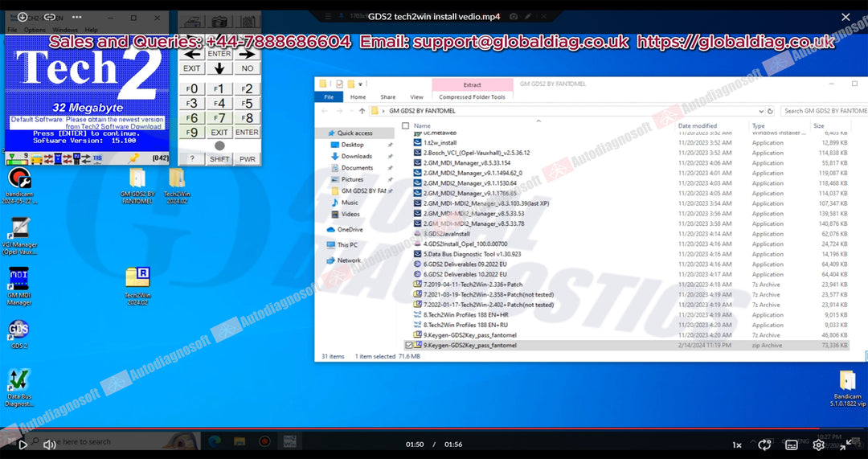Click the SHIFT key on Tech2 keypad
The height and width of the screenshot is (459, 868).
[x=219, y=159]
